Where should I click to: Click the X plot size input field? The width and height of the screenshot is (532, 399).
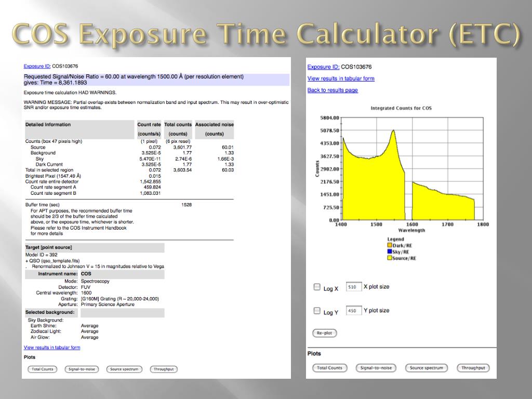point(353,287)
